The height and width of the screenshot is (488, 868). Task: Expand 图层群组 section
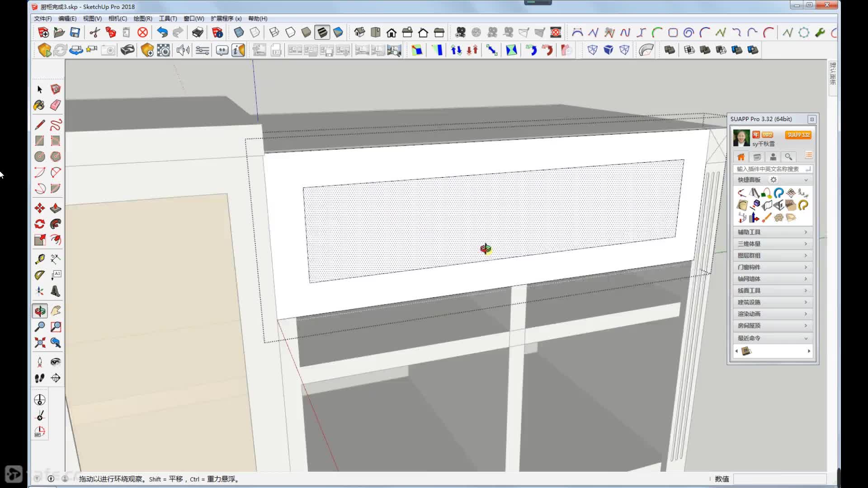coord(773,255)
